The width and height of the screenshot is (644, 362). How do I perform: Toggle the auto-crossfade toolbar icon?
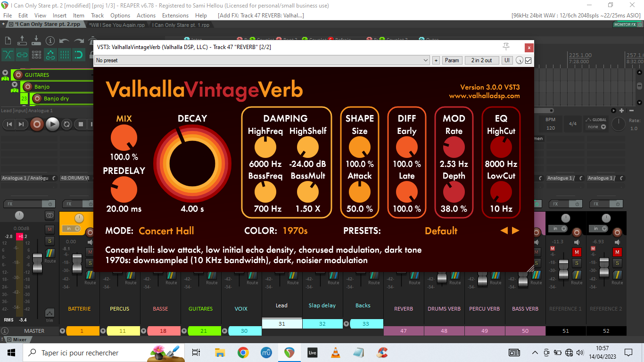[x=8, y=55]
